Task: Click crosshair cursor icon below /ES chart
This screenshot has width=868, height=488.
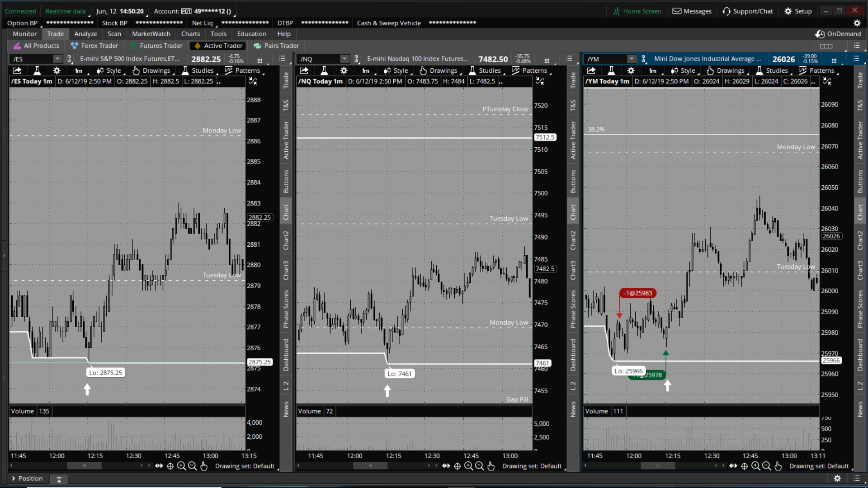Action: [x=170, y=466]
